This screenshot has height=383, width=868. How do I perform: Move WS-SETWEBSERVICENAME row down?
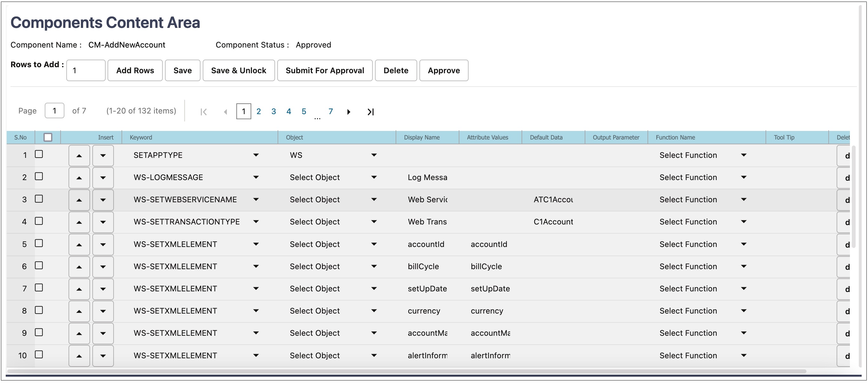[103, 200]
